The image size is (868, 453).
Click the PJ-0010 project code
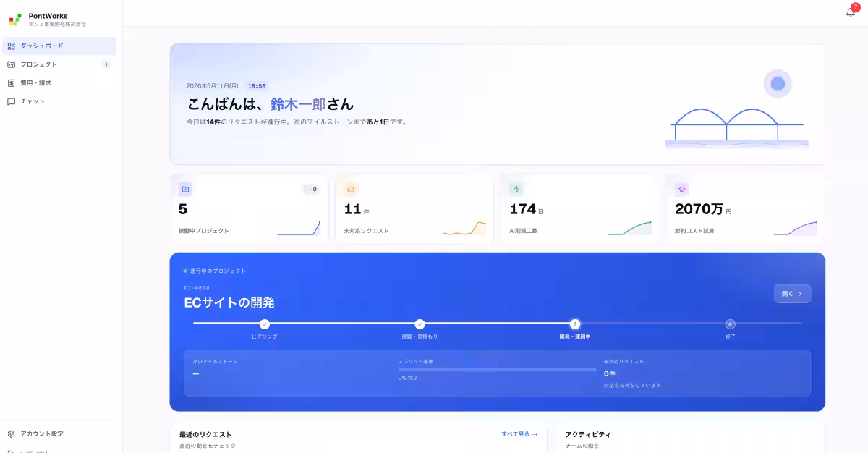coord(197,288)
